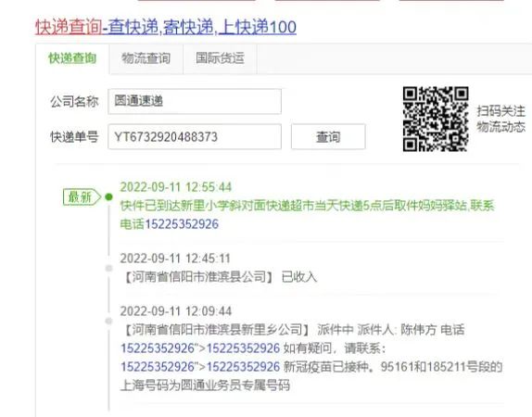Open the 快递查询-查快递,寄快递,上快递100 title link

(x=166, y=27)
